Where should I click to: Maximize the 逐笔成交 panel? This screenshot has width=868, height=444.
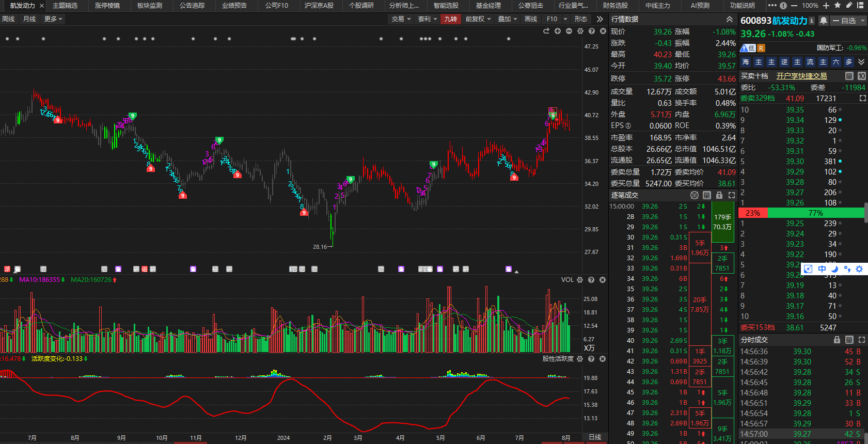[732, 195]
